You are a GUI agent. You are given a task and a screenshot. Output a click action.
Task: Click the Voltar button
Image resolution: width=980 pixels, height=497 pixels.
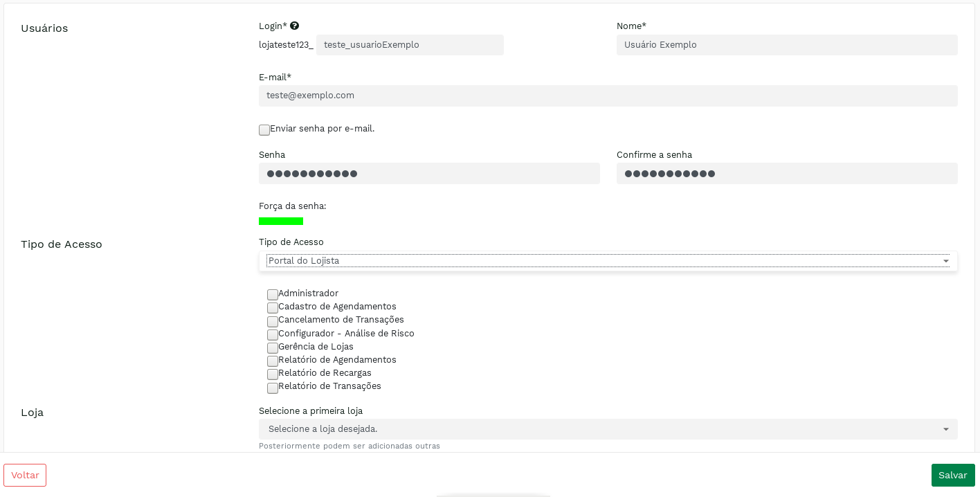click(x=25, y=475)
